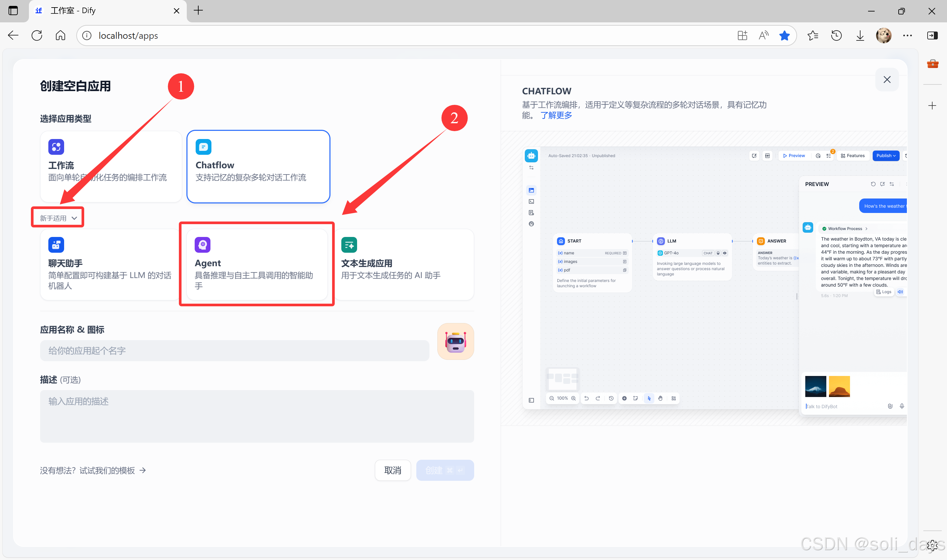The width and height of the screenshot is (947, 560).
Task: Open the browser profile avatar
Action: pos(884,35)
